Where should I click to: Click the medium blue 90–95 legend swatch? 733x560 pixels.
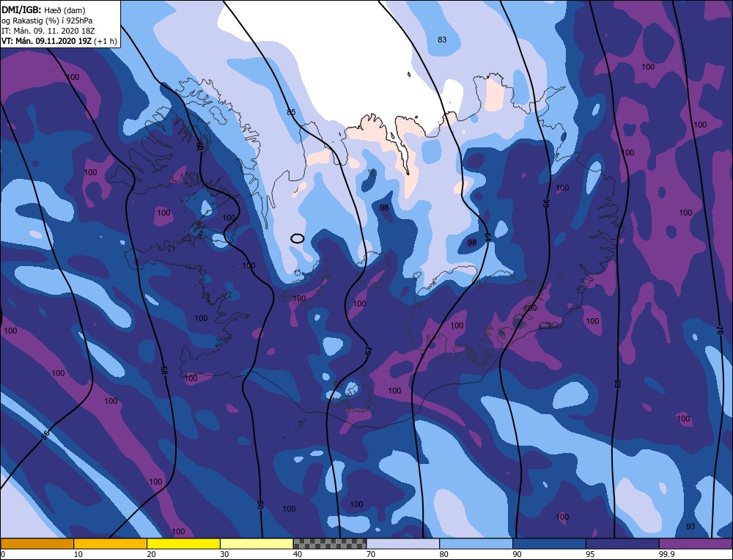(549, 544)
